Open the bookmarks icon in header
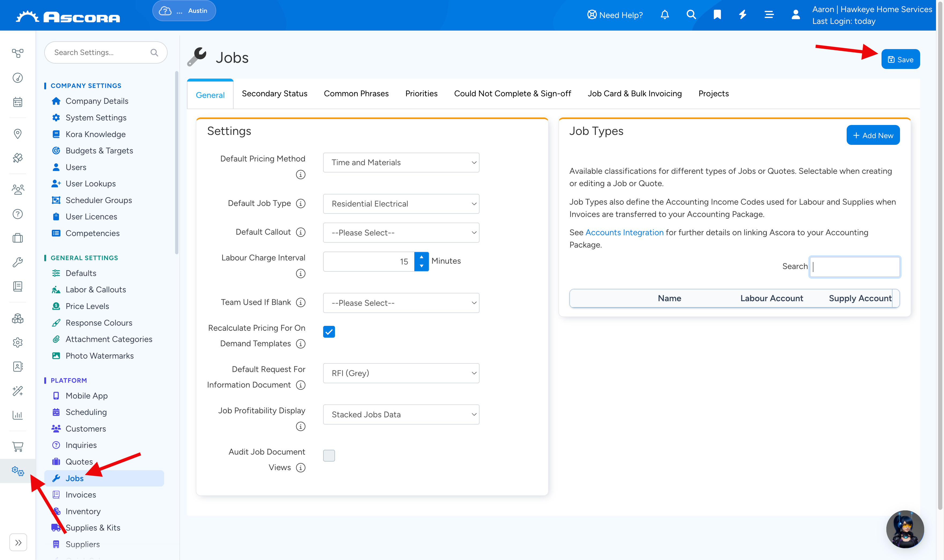The width and height of the screenshot is (944, 560). (x=717, y=15)
